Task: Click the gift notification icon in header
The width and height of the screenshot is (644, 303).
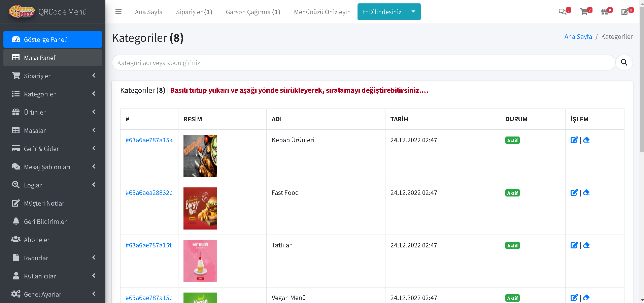Action: pyautogui.click(x=605, y=12)
